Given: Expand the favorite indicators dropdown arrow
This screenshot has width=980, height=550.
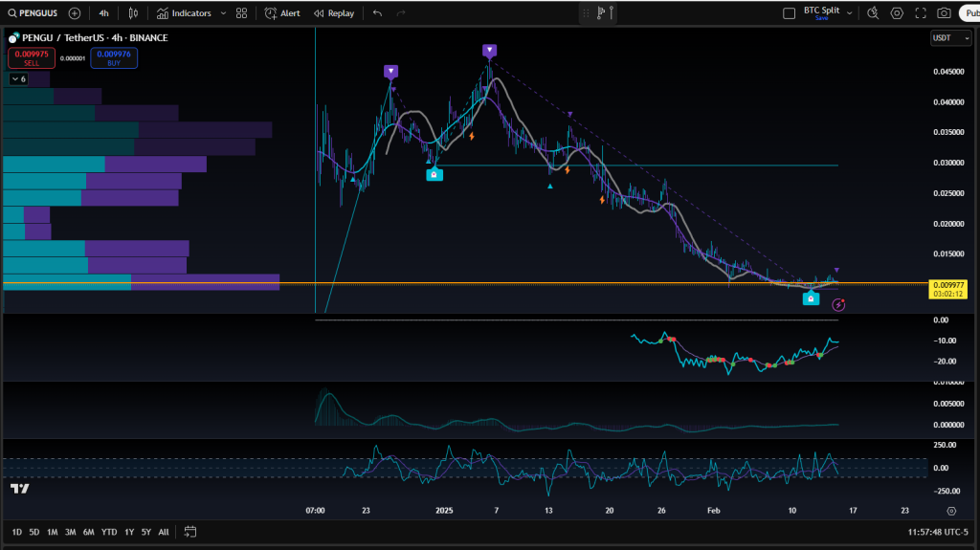Looking at the screenshot, I should 223,13.
